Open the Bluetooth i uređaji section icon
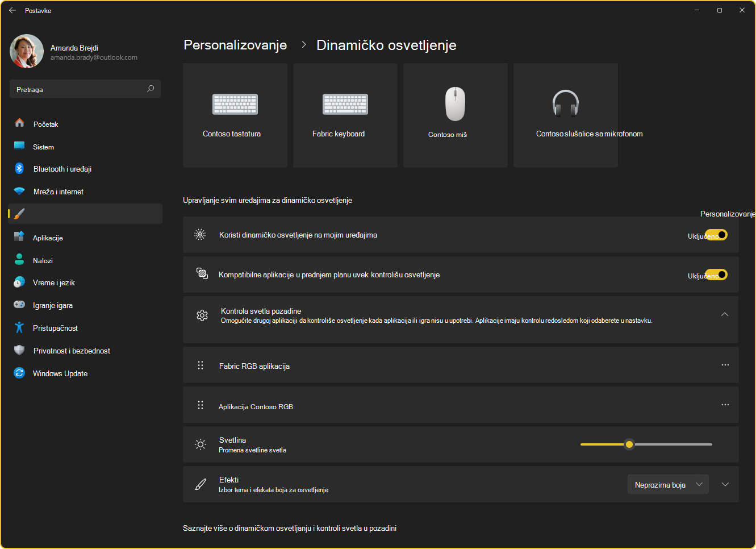This screenshot has height=549, width=756. point(19,169)
